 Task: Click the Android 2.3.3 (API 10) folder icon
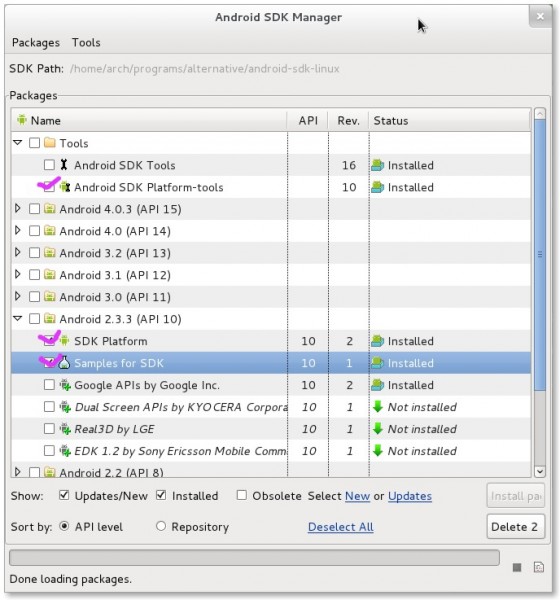49,318
